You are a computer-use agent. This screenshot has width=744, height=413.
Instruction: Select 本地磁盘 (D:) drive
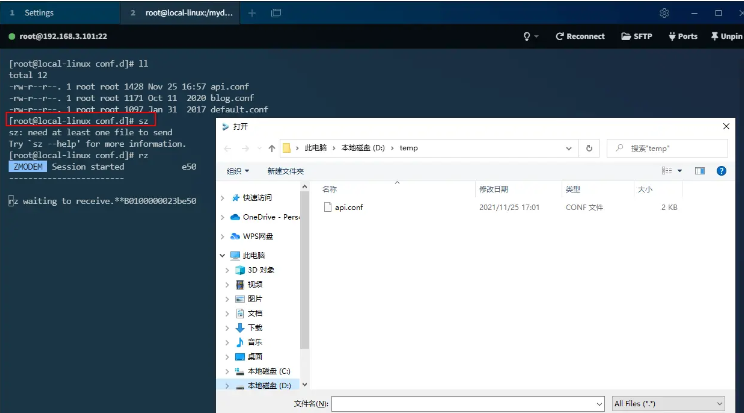(x=269, y=385)
